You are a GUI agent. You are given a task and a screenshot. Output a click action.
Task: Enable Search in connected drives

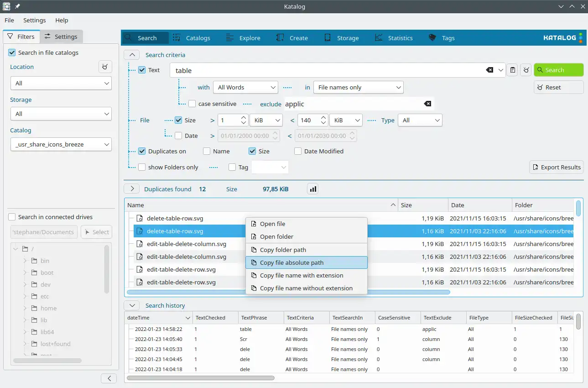coord(12,217)
